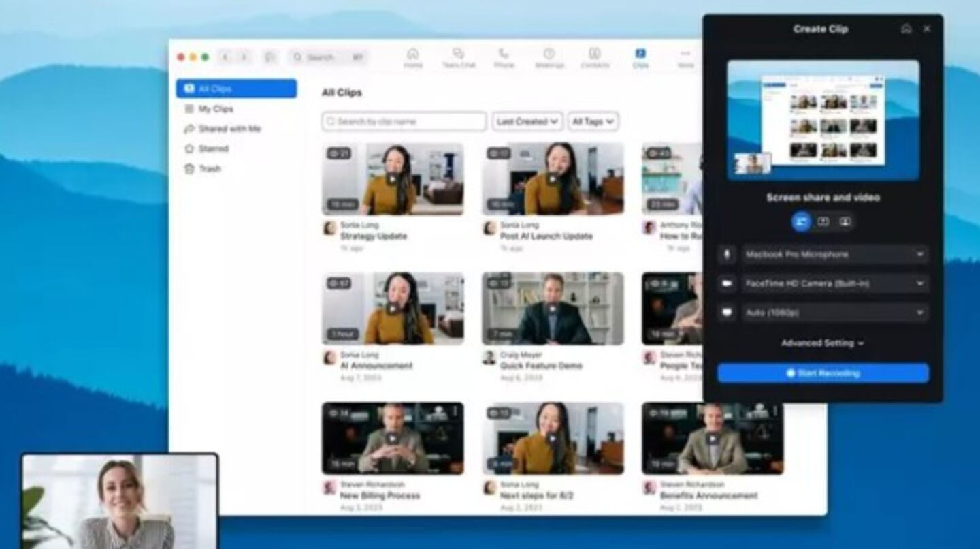Play the Strategy Update clip
The image size is (980, 549).
pyautogui.click(x=393, y=178)
